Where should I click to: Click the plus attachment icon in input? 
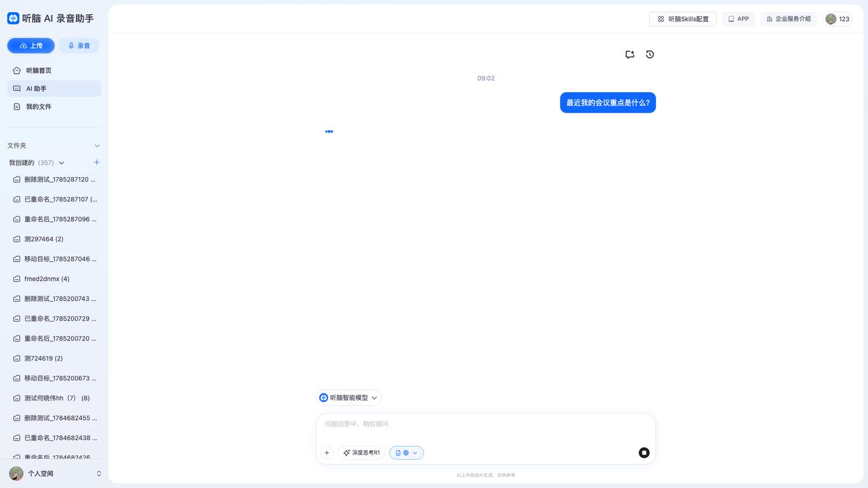(327, 452)
